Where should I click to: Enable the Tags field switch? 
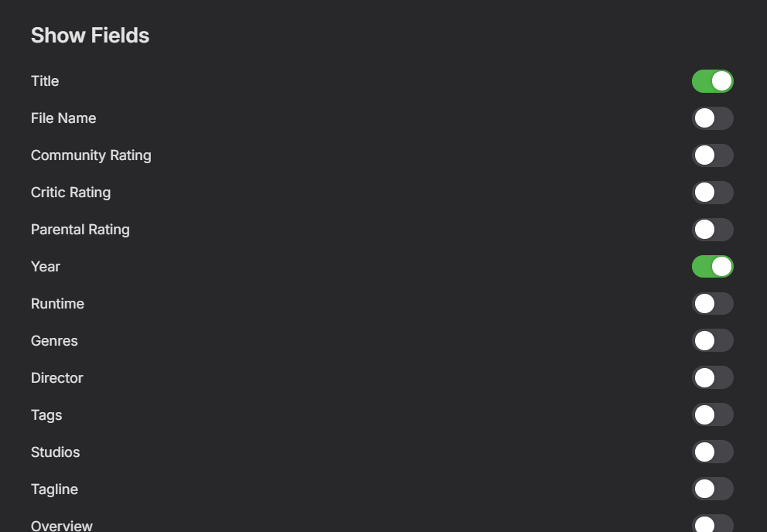(x=712, y=415)
